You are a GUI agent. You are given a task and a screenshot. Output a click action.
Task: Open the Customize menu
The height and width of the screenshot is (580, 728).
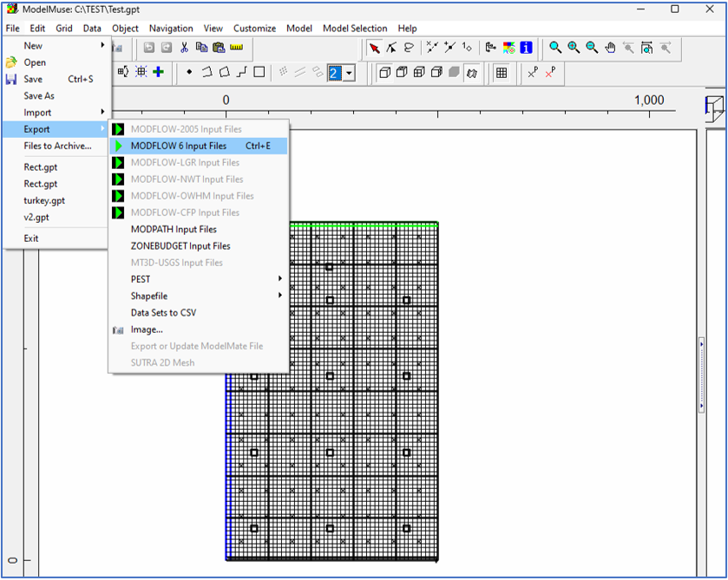tap(254, 29)
